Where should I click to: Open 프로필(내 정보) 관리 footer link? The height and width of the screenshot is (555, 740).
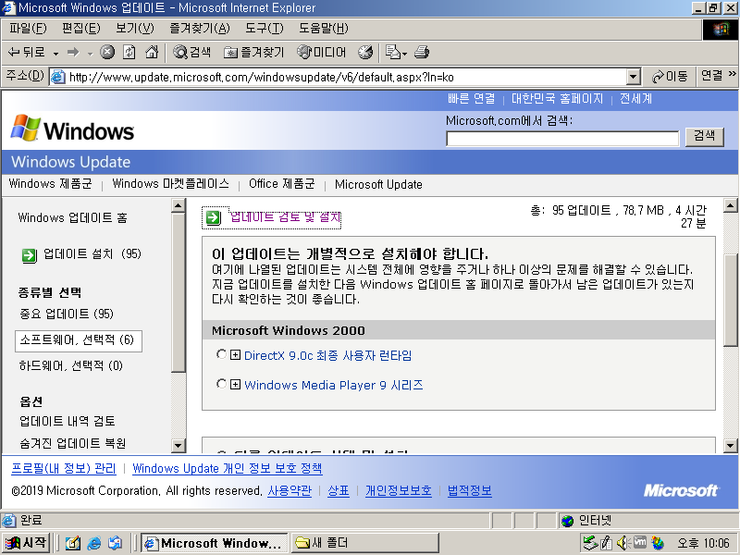pos(63,468)
